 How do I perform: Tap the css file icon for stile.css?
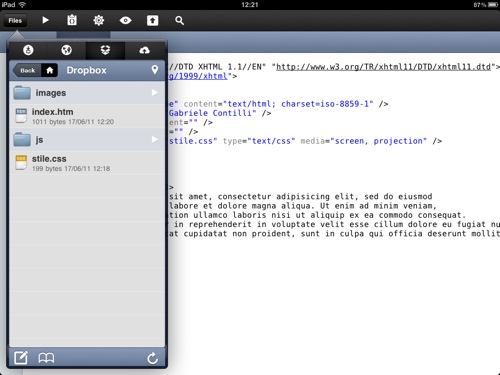tap(21, 163)
